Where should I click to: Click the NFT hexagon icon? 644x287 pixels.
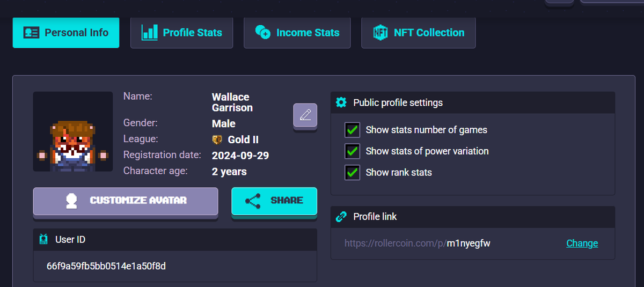[x=380, y=33]
